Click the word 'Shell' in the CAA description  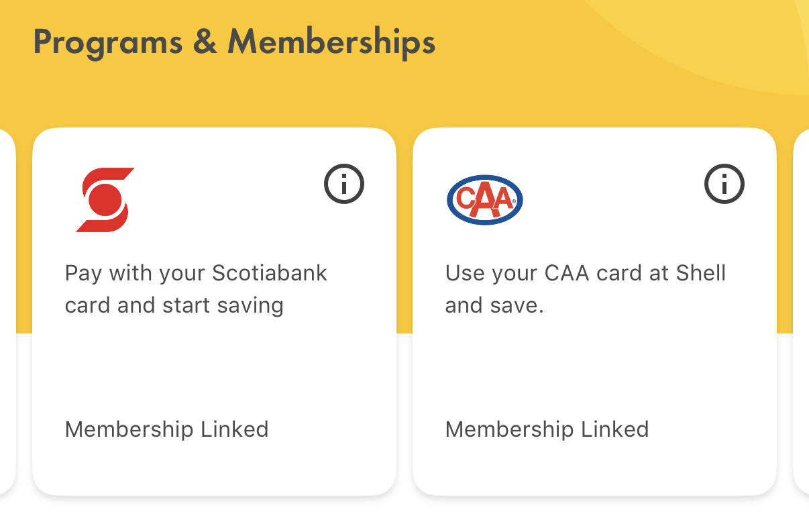click(700, 273)
